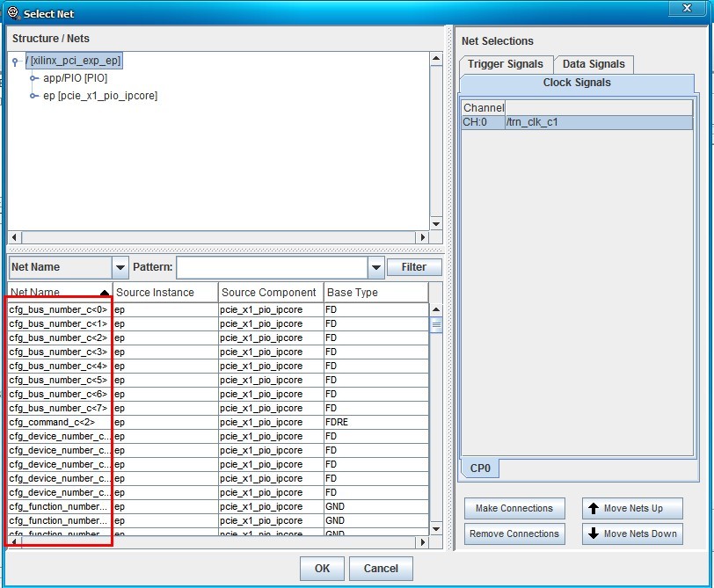Click the Select Net title bar icon

(14, 14)
